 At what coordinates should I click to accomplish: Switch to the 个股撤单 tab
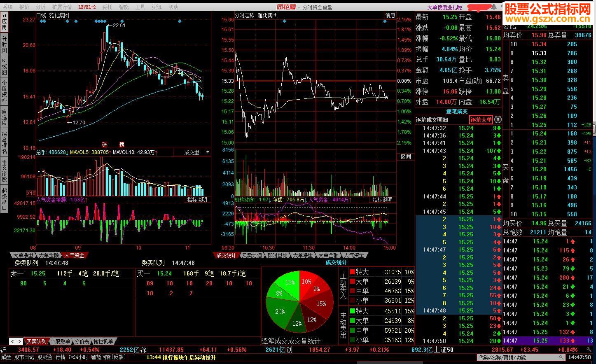pos(61,341)
